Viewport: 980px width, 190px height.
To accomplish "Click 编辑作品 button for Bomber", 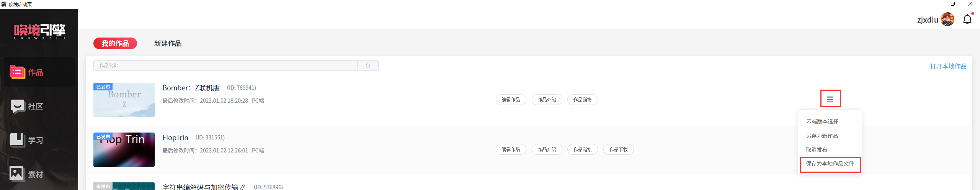I will click(x=511, y=100).
